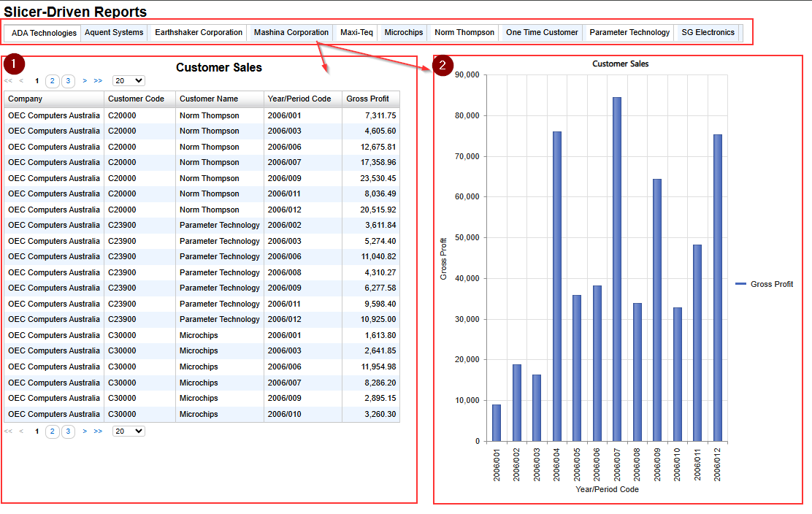The image size is (812, 514).
Task: Go to page 2 in top pager
Action: pyautogui.click(x=53, y=81)
